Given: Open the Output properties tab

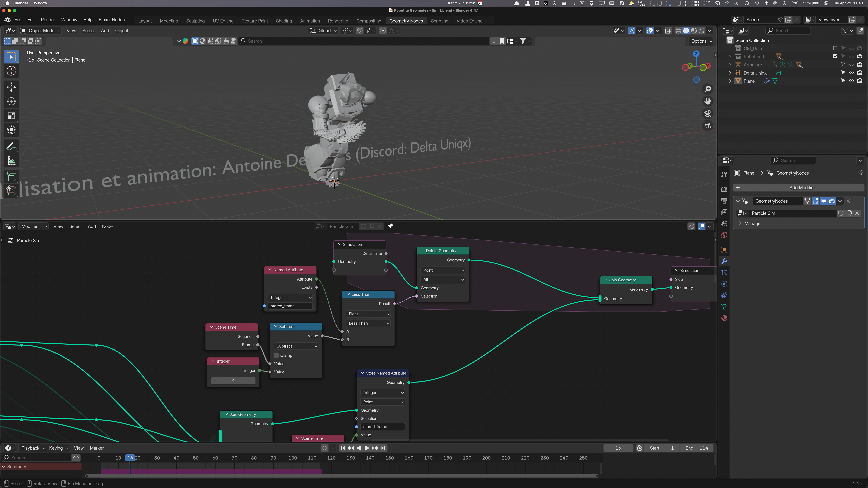Looking at the screenshot, I should (x=724, y=201).
